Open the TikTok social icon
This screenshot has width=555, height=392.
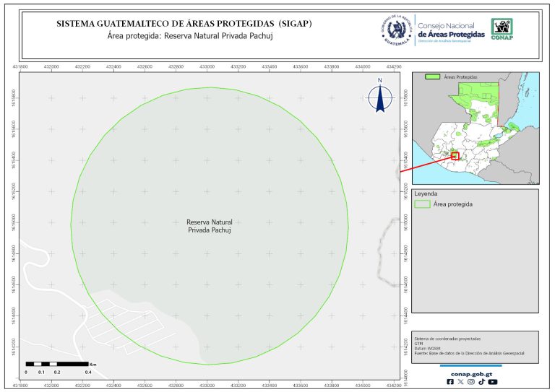[481, 382]
